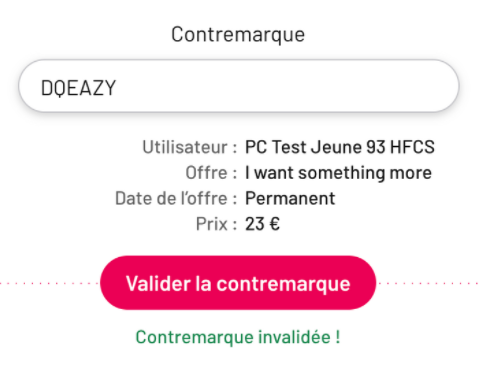Click dotted separator right of validate button
This screenshot has width=480, height=371.
point(428,283)
